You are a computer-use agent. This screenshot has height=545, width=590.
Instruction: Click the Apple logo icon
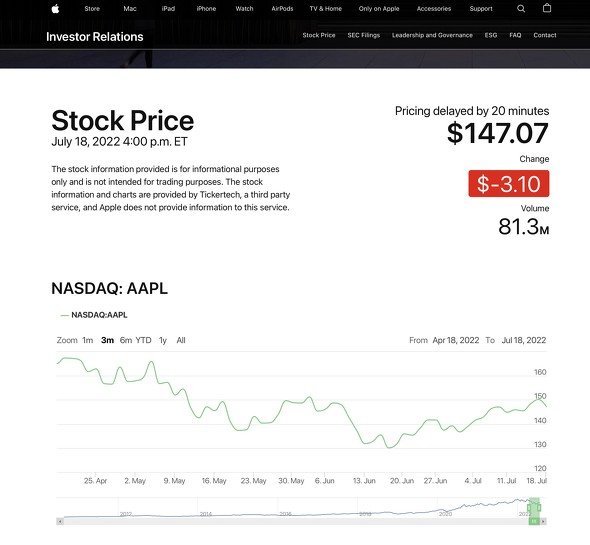pos(55,8)
